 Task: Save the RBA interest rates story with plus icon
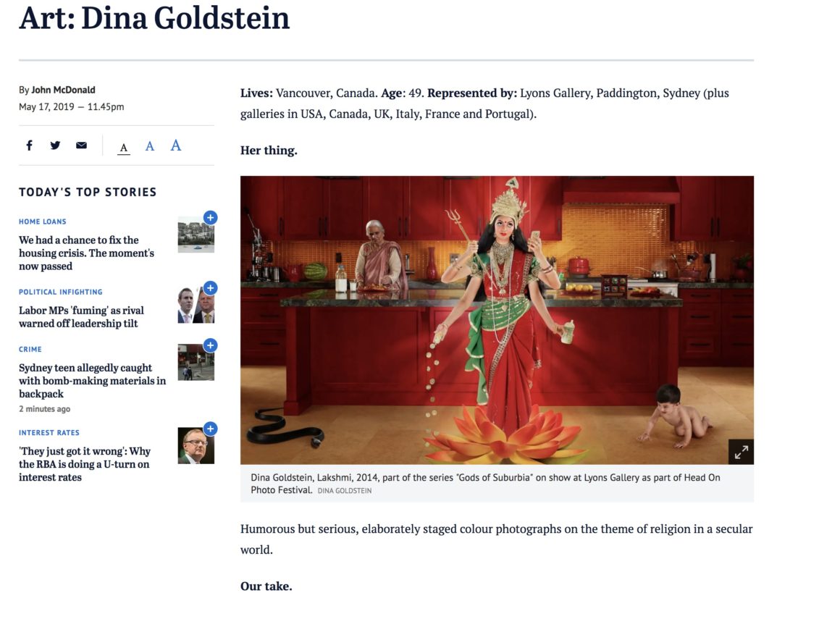tap(211, 429)
